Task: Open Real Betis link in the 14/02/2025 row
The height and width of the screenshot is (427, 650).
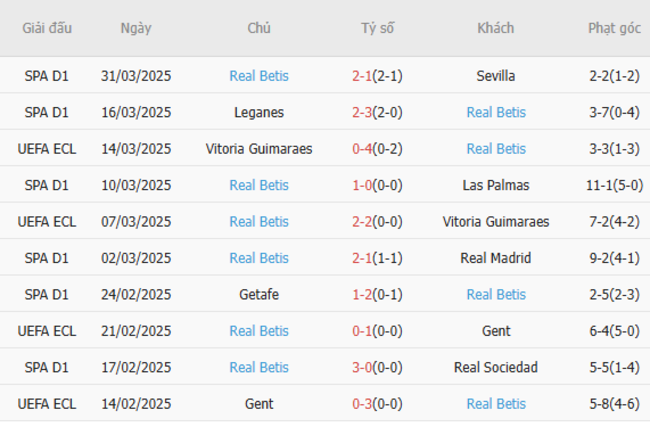Action: tap(496, 404)
